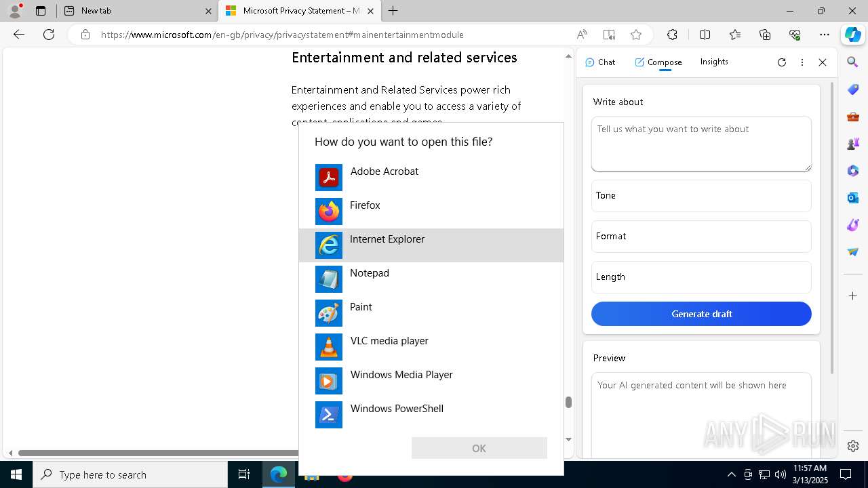
Task: Click the address bar URL
Action: click(x=283, y=35)
